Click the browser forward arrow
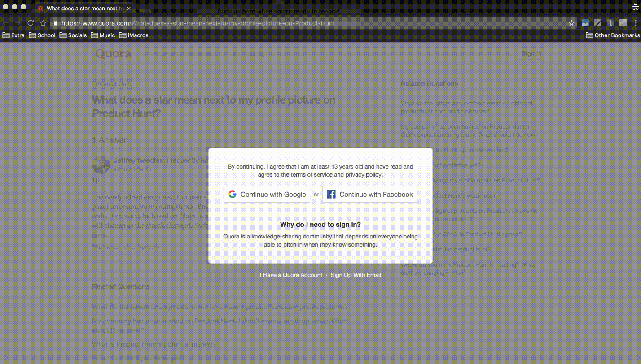641x364 pixels. (18, 23)
